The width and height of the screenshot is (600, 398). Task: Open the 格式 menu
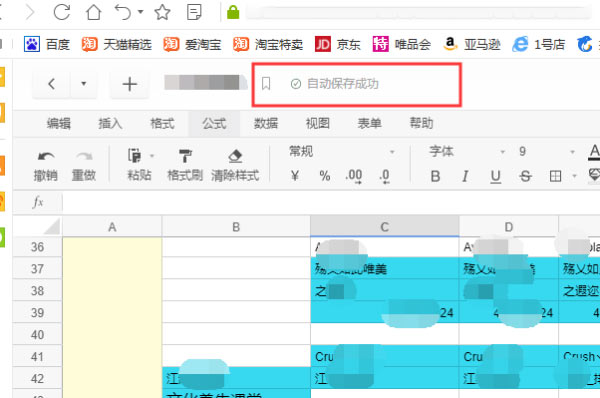coord(162,123)
